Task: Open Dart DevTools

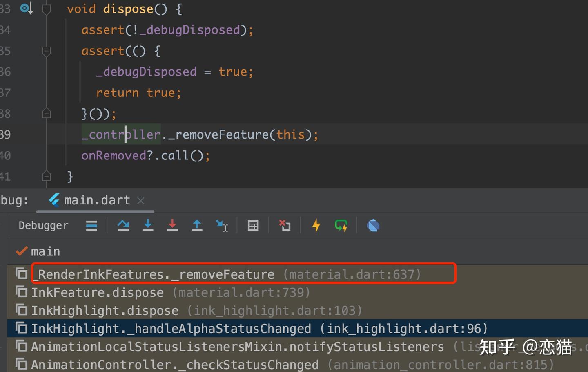Action: tap(373, 226)
